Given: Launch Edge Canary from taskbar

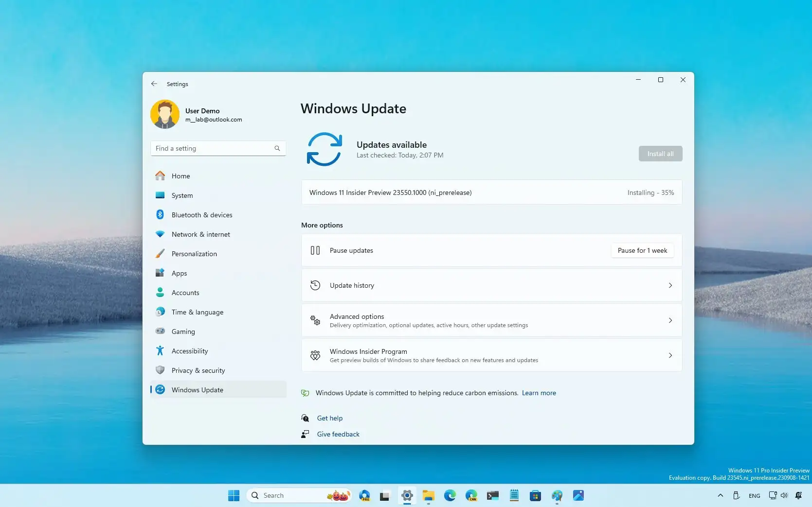Looking at the screenshot, I should point(471,495).
